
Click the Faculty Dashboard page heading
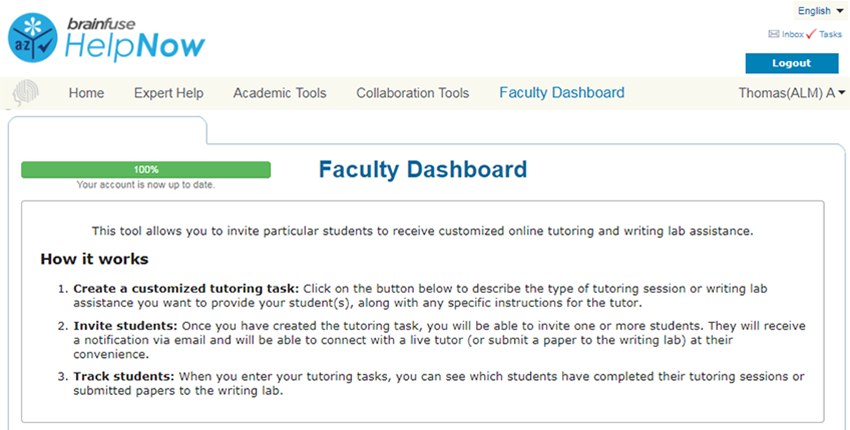pos(422,170)
